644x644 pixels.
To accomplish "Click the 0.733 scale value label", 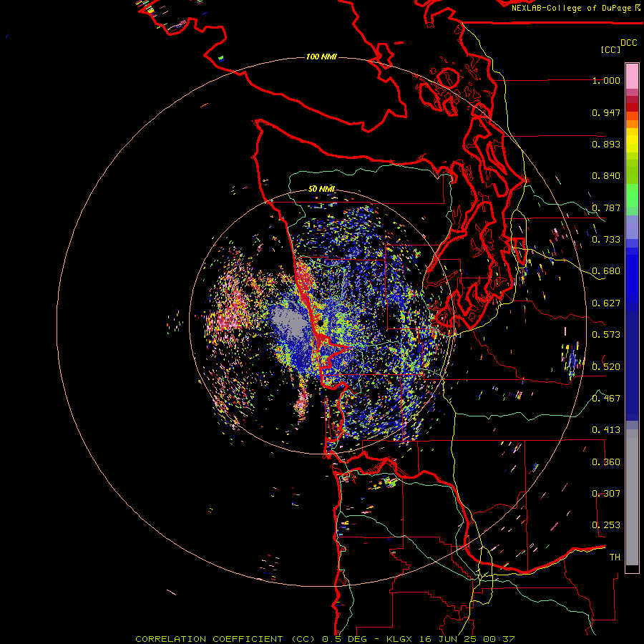I will (606, 240).
